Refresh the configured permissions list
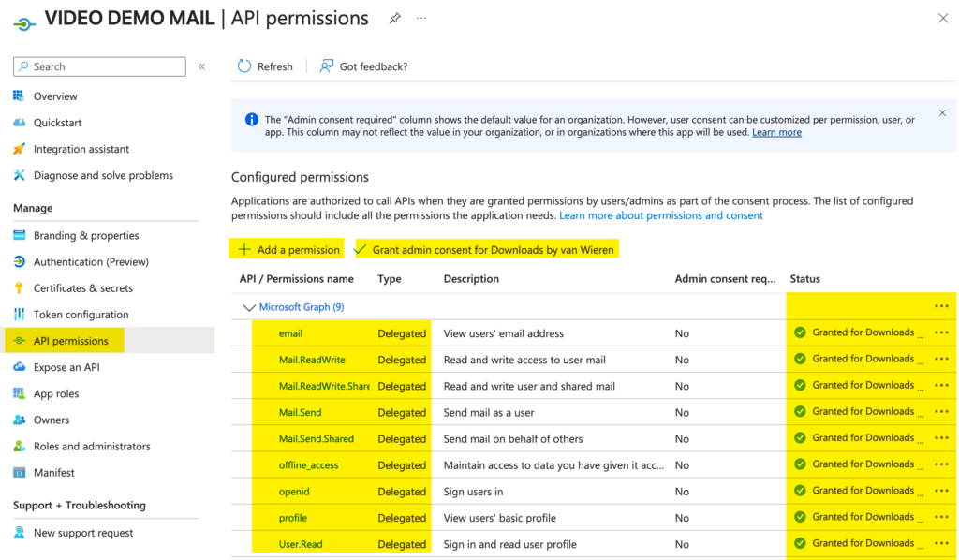Screen dimensions: 959x560 coord(265,66)
